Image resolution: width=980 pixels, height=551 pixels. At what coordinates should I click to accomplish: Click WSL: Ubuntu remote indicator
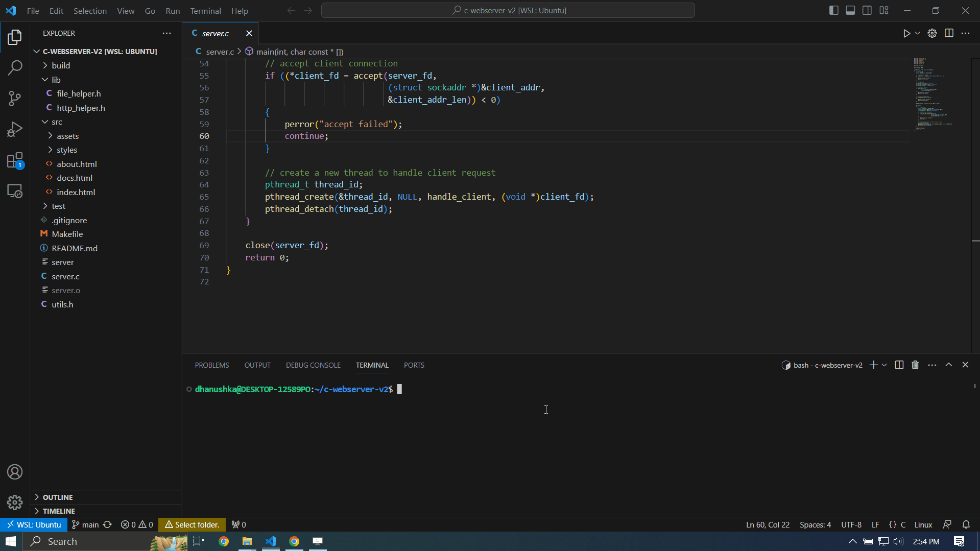34,524
